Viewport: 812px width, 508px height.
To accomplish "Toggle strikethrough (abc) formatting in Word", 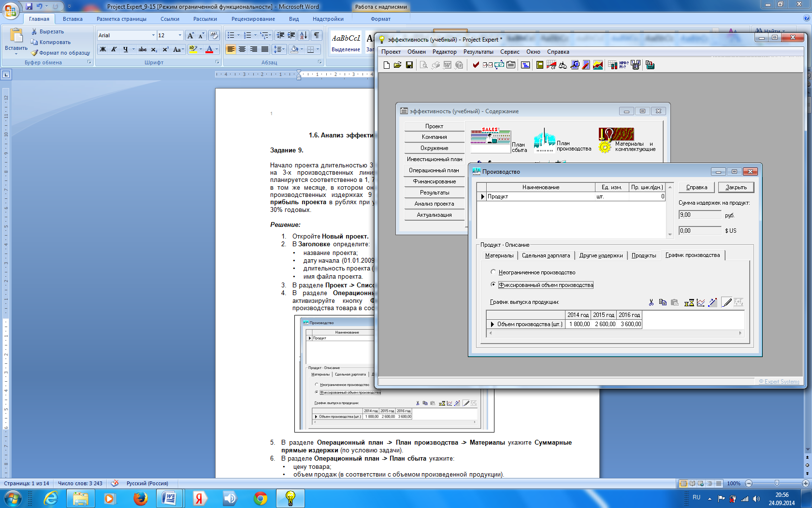I will coord(143,49).
